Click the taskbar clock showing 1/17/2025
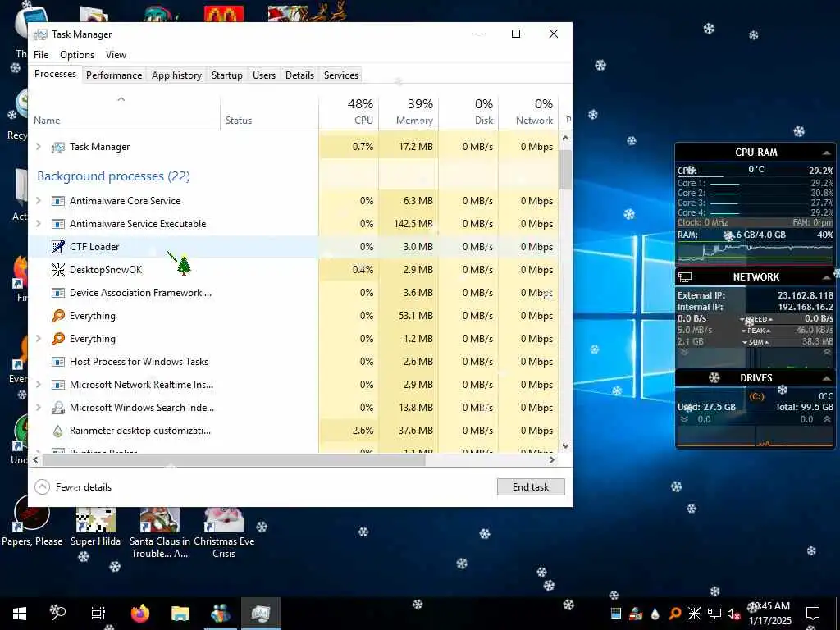Screen dimensions: 840x630 point(769,614)
